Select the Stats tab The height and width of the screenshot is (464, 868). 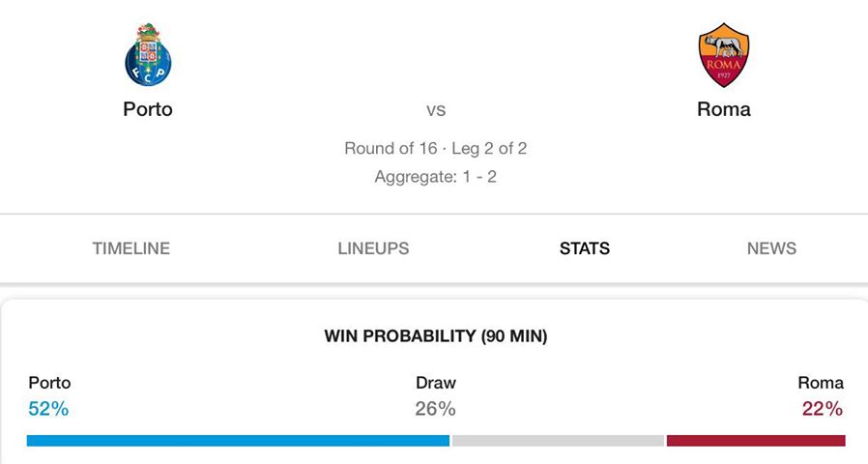[x=585, y=248]
